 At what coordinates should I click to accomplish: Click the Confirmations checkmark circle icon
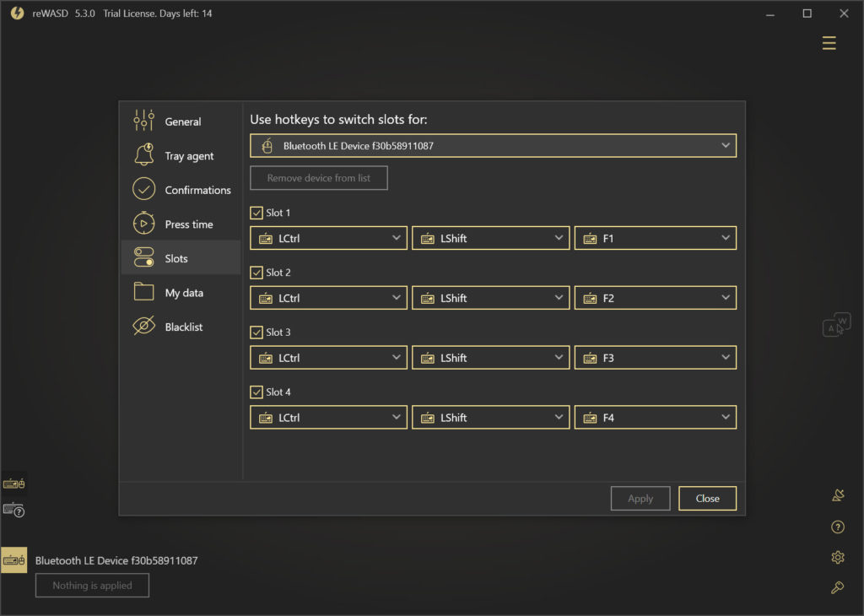pyautogui.click(x=143, y=189)
